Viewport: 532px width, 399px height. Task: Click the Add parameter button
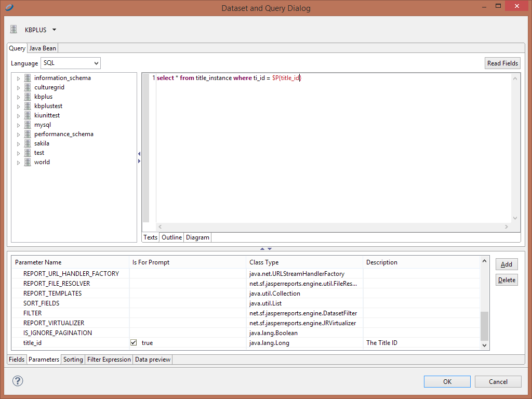(x=507, y=264)
